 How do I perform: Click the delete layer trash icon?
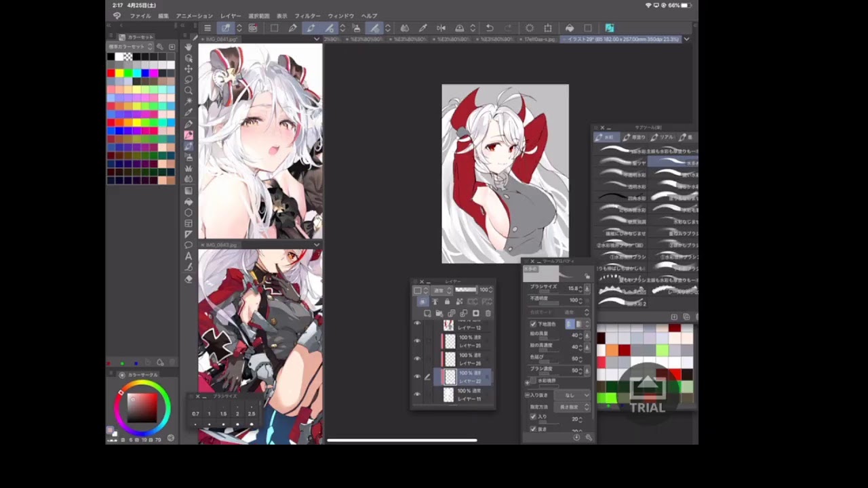click(x=488, y=313)
